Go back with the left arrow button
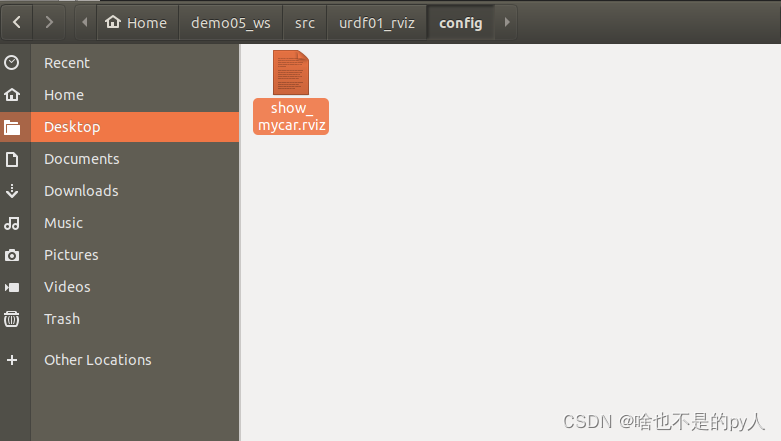 pos(17,22)
